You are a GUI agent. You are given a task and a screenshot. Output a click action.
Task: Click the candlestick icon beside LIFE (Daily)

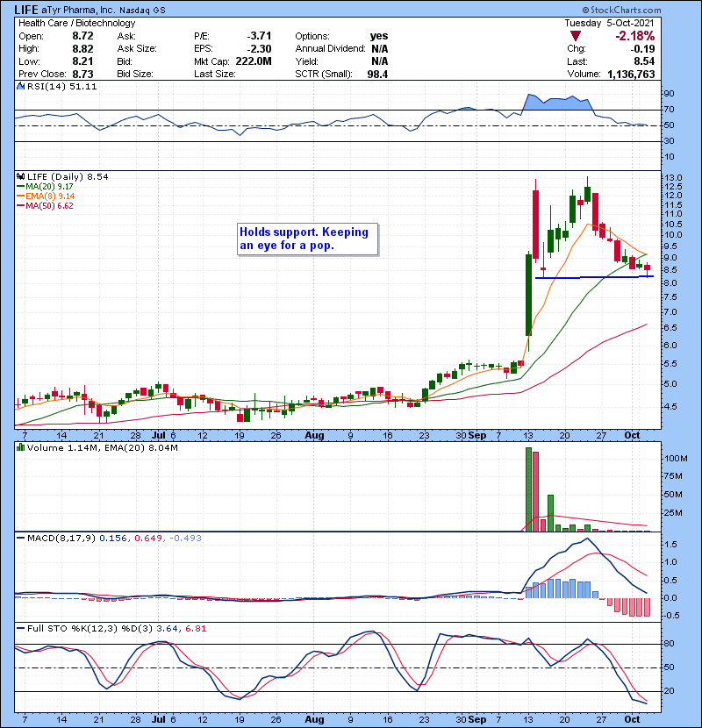[x=20, y=176]
